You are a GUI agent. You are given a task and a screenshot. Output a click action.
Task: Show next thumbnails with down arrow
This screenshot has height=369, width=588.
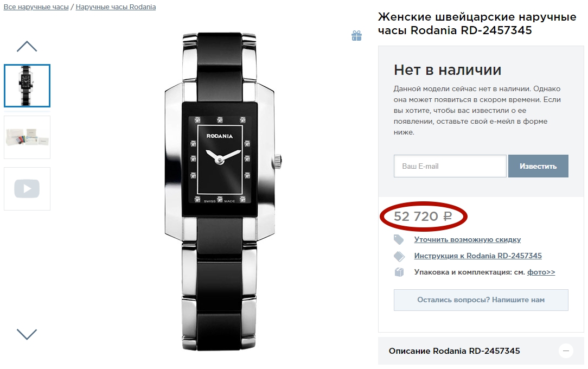coord(27,334)
